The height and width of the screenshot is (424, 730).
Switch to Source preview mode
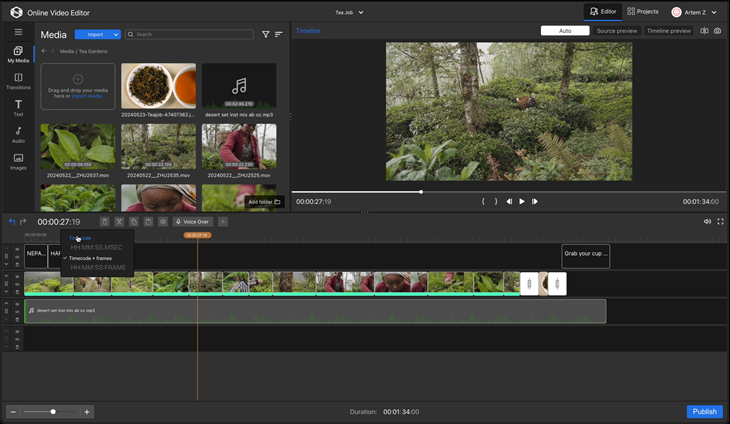click(617, 31)
